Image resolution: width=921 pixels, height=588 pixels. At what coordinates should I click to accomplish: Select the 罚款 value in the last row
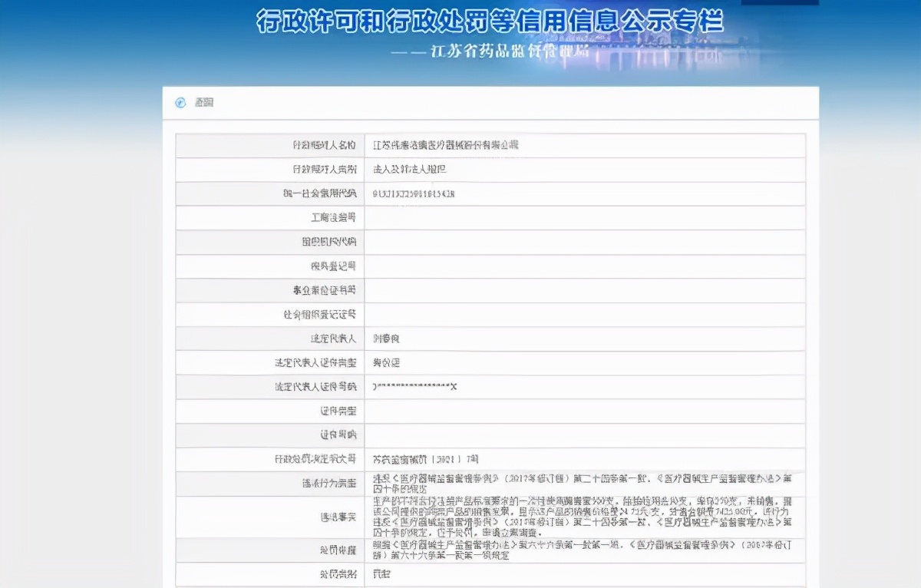click(381, 574)
